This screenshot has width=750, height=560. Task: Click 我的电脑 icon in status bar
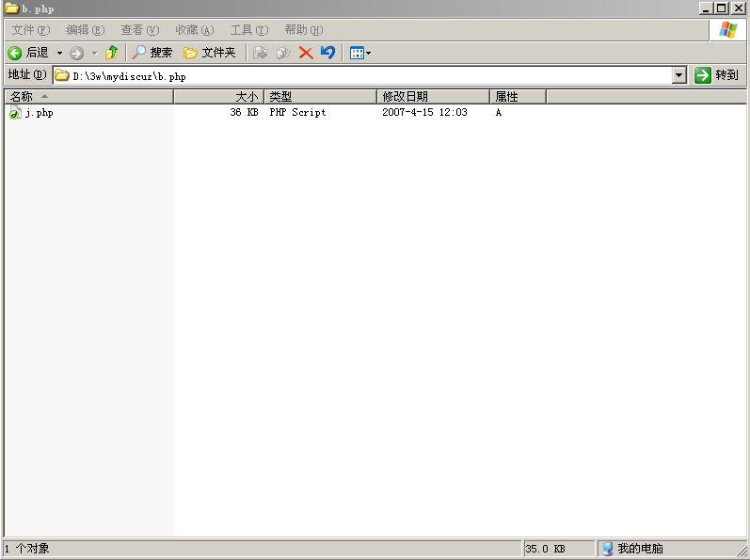pos(607,549)
